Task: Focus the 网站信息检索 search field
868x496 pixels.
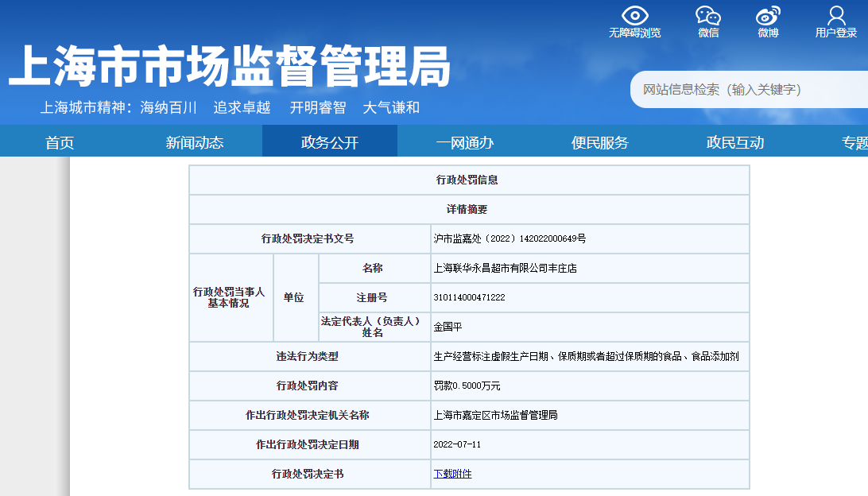Action: click(747, 90)
